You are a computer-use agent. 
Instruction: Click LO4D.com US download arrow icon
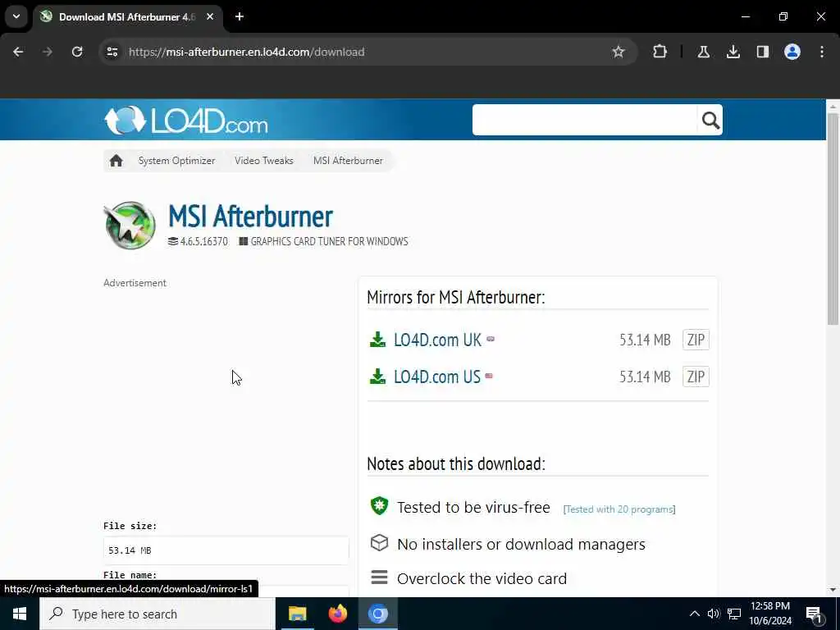pyautogui.click(x=377, y=377)
